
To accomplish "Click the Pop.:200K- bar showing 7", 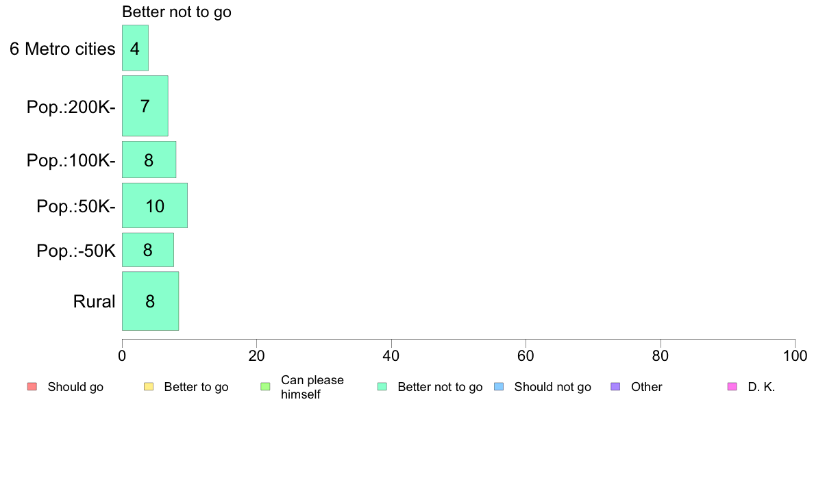I will [145, 106].
